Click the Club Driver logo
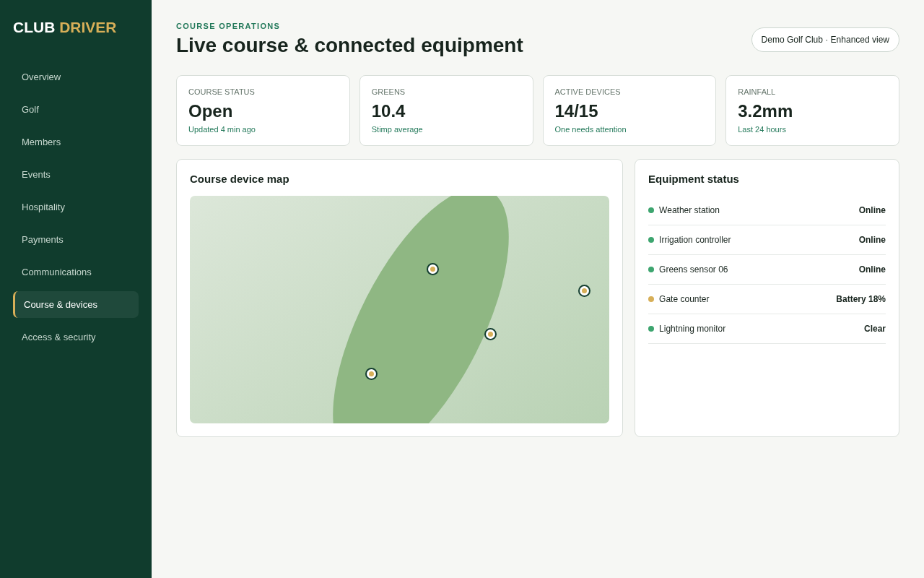The image size is (924, 578). pyautogui.click(x=65, y=27)
